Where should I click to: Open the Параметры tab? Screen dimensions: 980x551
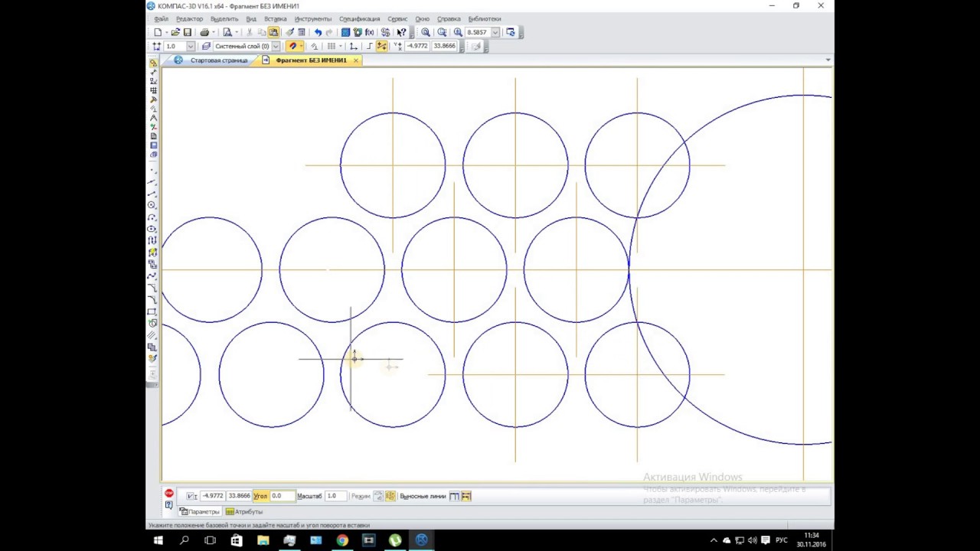point(200,511)
